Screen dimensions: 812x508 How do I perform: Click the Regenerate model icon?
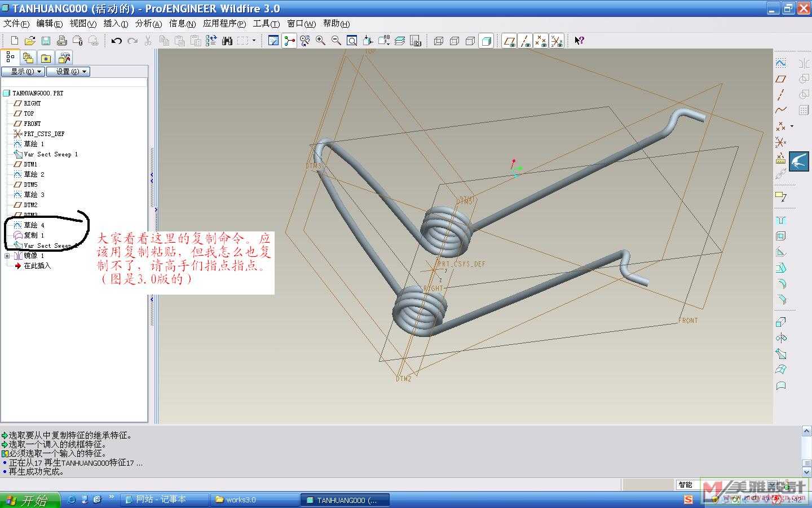pos(211,41)
